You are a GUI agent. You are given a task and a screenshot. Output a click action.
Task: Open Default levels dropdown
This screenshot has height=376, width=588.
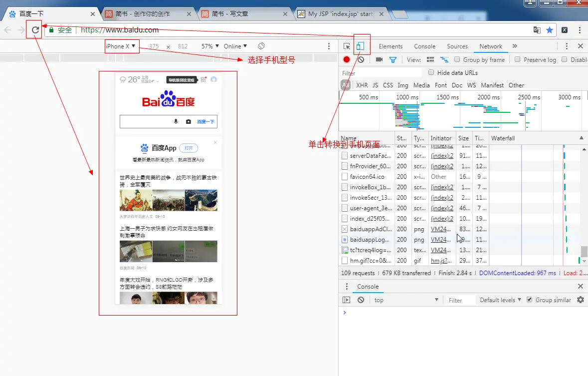click(501, 300)
